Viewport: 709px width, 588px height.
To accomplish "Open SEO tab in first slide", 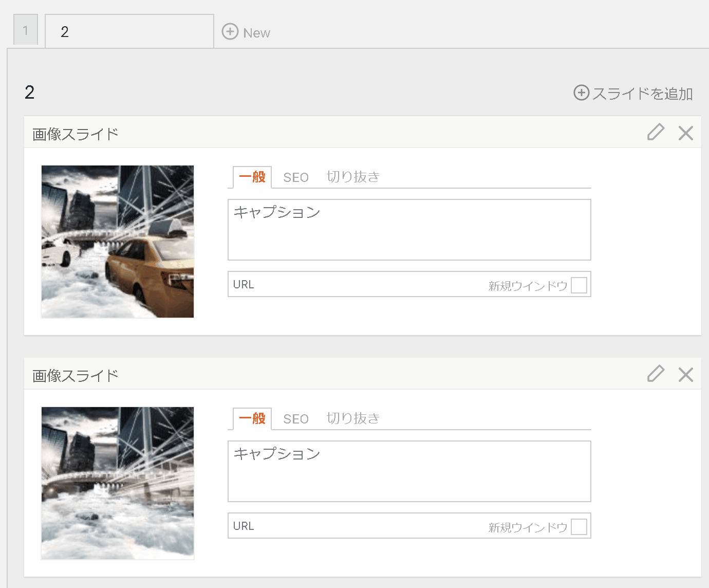I will (x=296, y=177).
